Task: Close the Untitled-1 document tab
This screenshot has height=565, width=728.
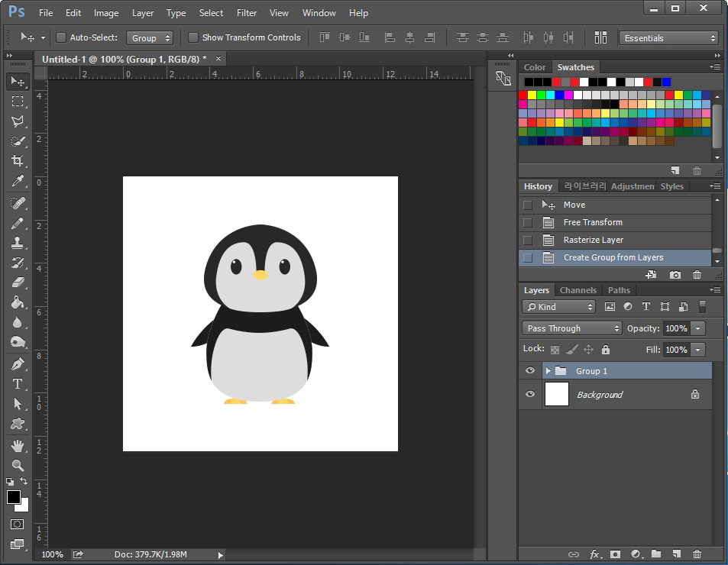Action: pyautogui.click(x=218, y=59)
